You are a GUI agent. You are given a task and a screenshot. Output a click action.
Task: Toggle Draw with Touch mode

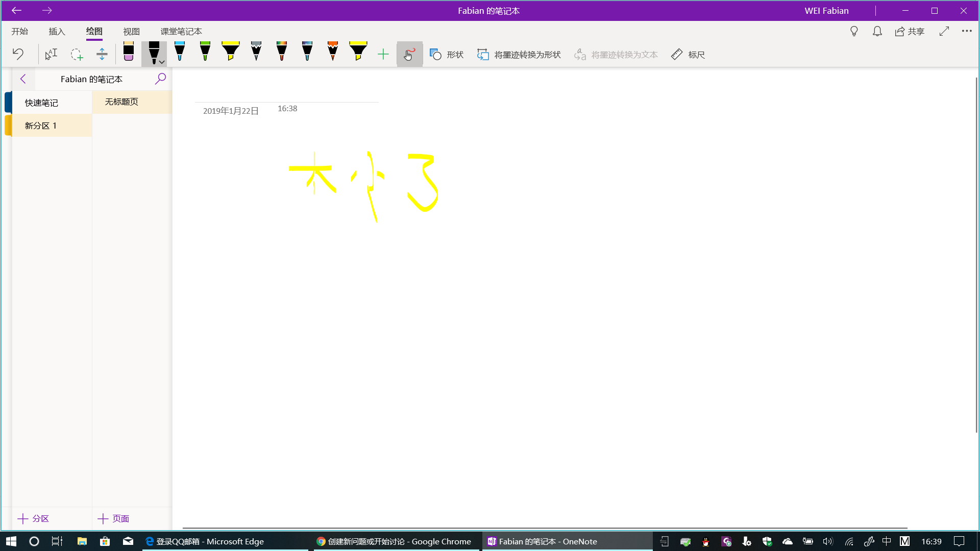pos(409,54)
